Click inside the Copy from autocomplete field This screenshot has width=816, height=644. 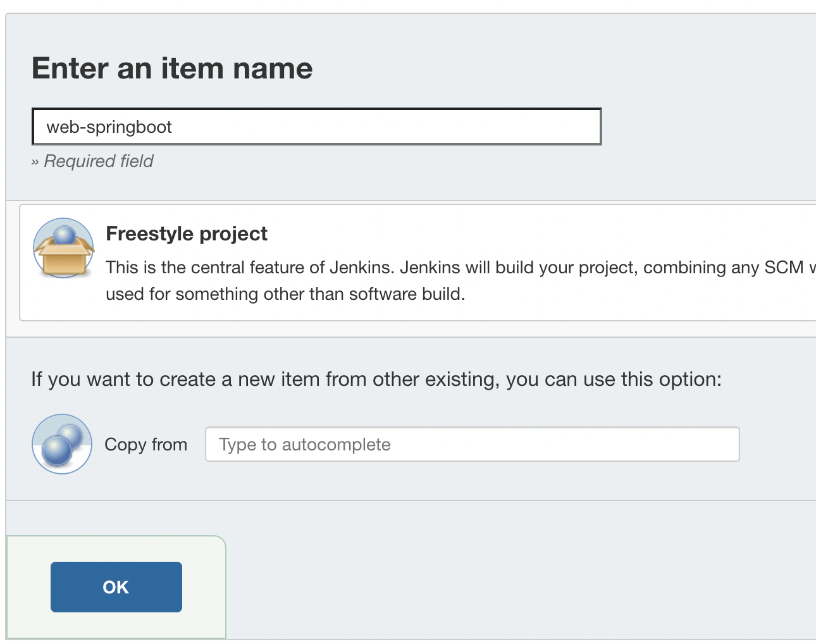tap(473, 444)
